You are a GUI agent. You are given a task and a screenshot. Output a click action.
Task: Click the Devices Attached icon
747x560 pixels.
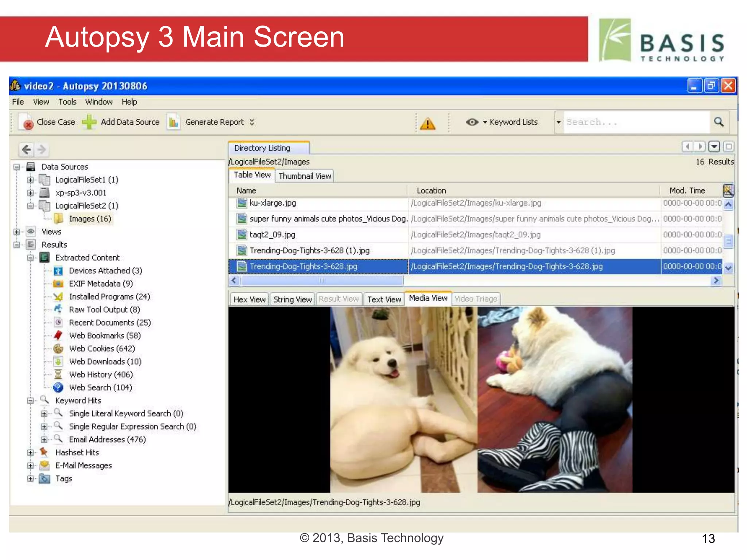[58, 271]
